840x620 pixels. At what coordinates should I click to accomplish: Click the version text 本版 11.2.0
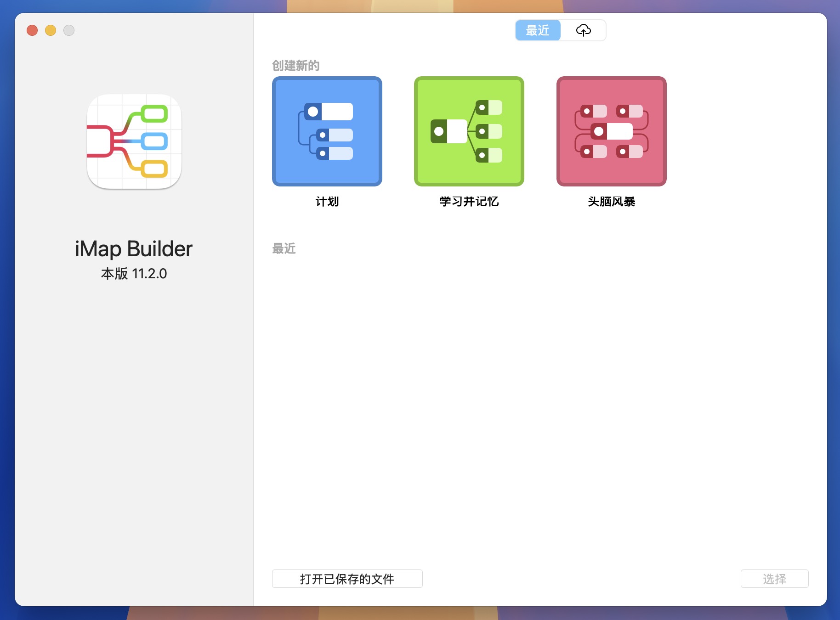coord(133,274)
